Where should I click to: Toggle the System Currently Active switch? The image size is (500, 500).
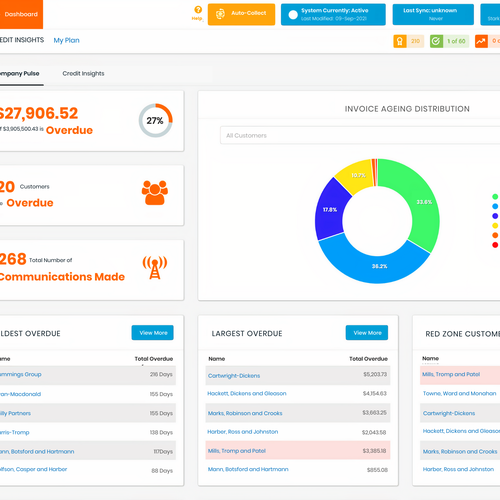tap(293, 15)
